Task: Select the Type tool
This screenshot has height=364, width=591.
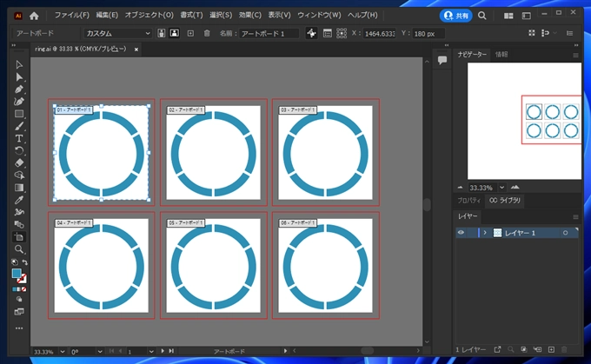Action: [19, 138]
